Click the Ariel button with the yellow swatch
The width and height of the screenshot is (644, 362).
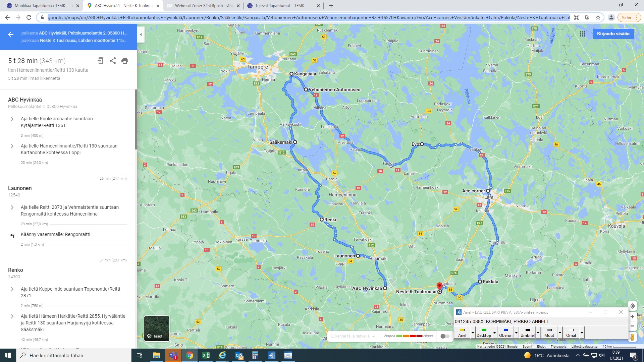(x=462, y=333)
